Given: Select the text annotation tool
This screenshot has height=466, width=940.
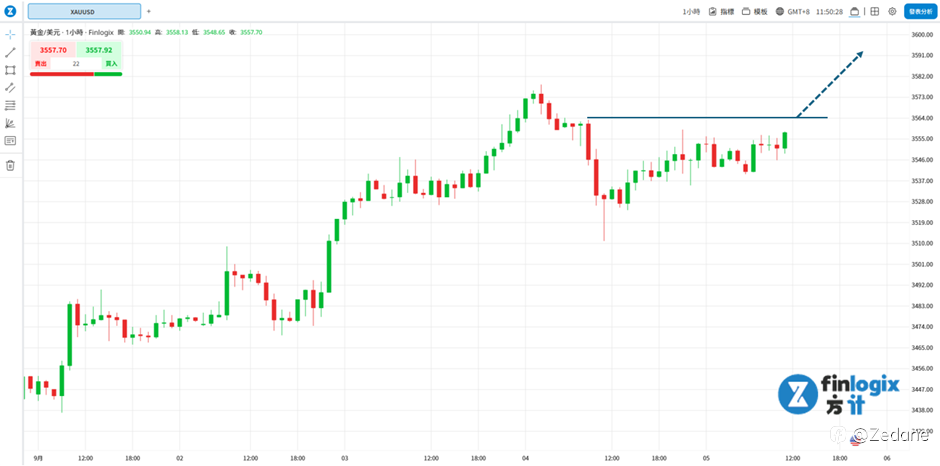Looking at the screenshot, I should (x=10, y=141).
